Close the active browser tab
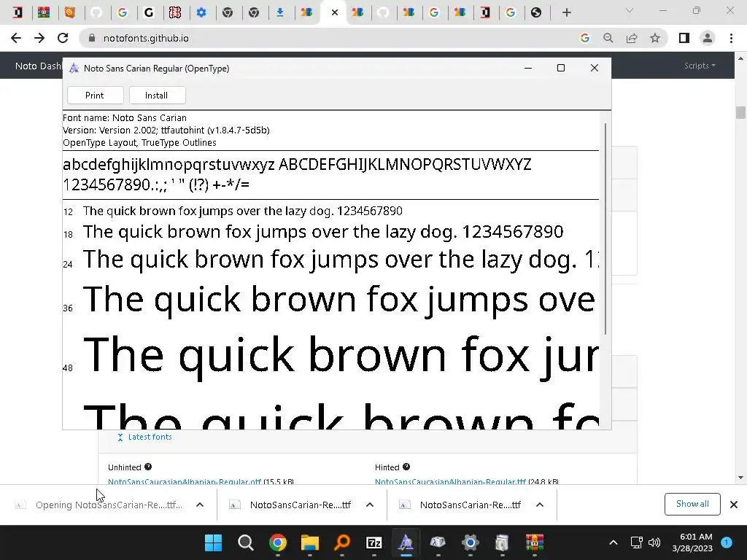The height and width of the screenshot is (560, 747). [x=334, y=12]
